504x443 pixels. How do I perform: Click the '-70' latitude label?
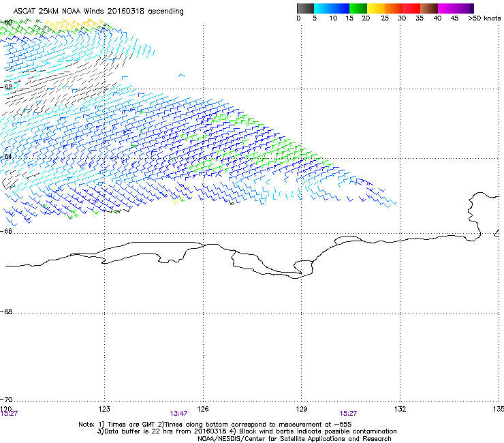point(6,399)
